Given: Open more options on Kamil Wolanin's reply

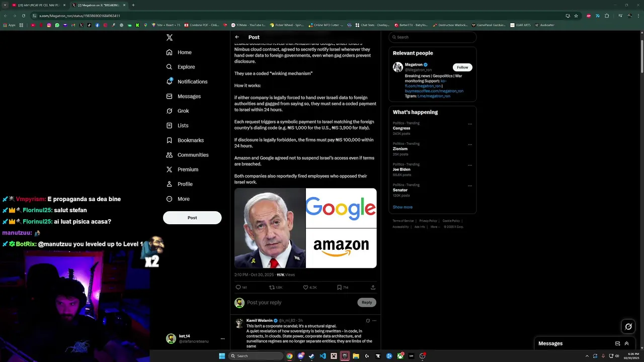Looking at the screenshot, I should (374, 321).
